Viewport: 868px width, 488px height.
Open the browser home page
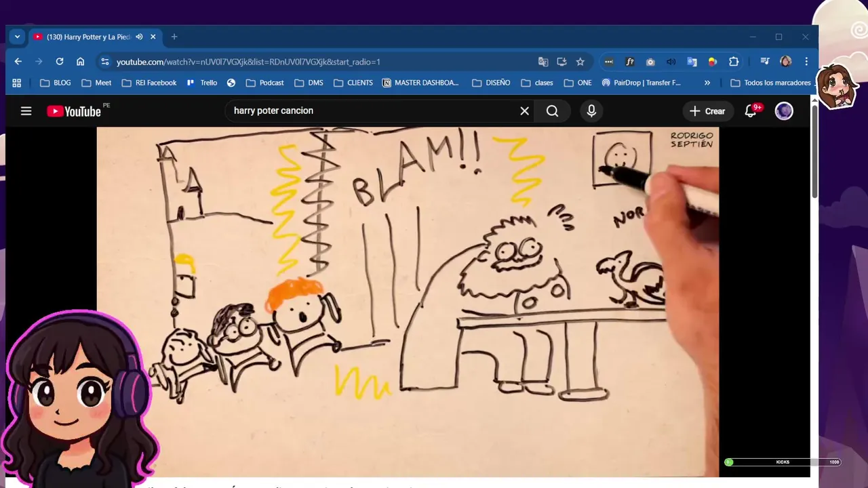click(80, 62)
